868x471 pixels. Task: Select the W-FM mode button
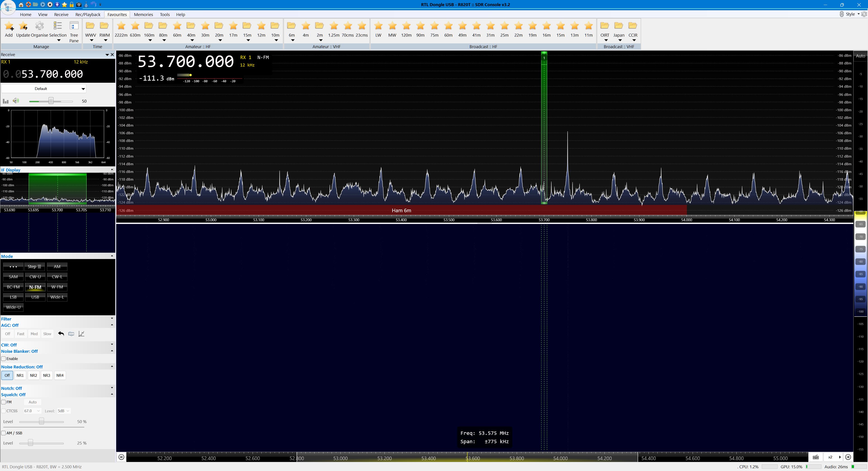pos(57,287)
